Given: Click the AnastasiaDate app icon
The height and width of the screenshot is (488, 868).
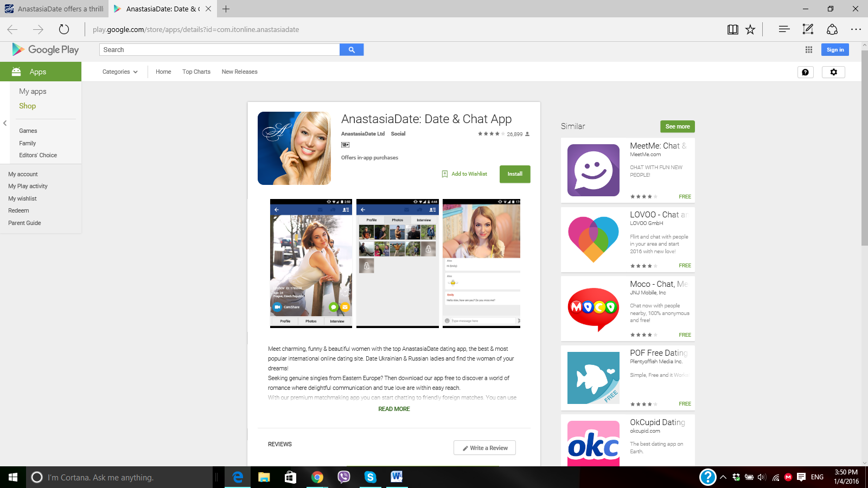Looking at the screenshot, I should [294, 148].
